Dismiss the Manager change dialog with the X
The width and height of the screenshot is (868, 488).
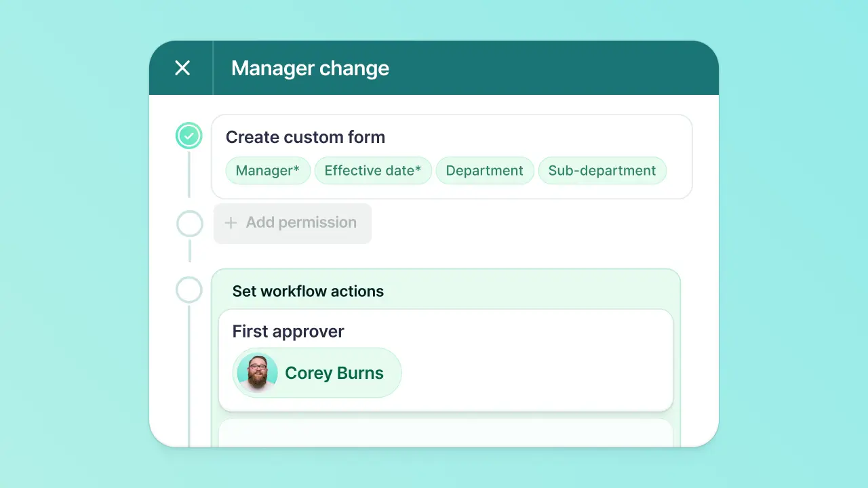(182, 68)
